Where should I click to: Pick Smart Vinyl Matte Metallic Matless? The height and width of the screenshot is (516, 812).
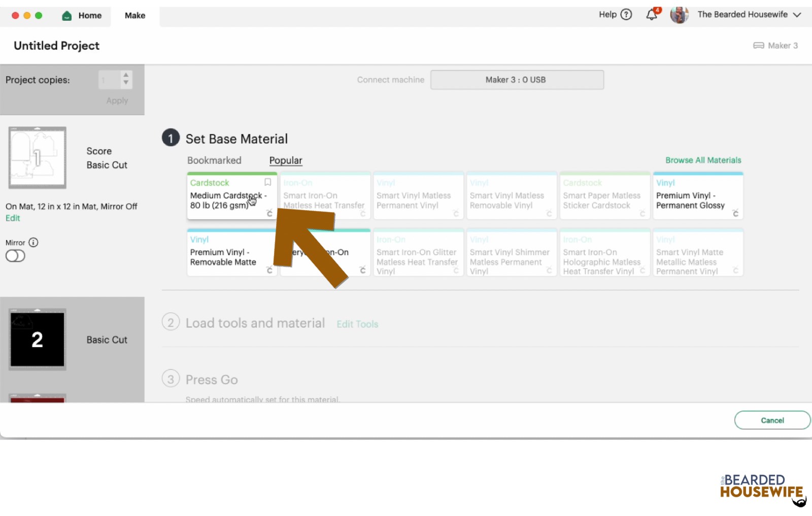click(698, 253)
